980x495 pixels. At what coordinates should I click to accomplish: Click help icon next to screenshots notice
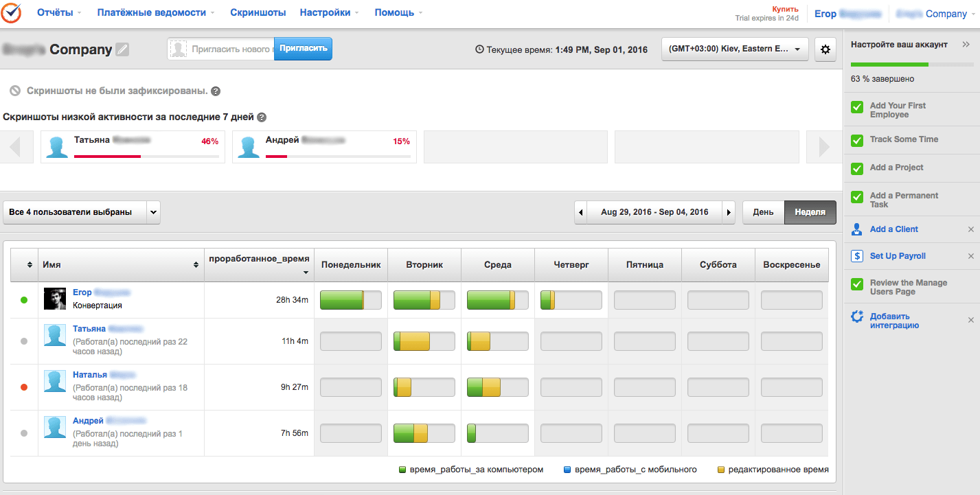(x=216, y=91)
